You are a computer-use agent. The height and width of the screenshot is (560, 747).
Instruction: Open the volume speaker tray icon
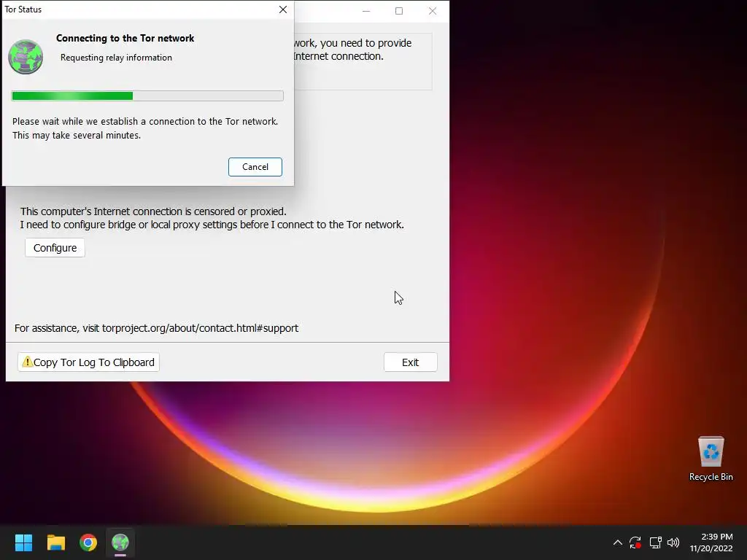(673, 542)
